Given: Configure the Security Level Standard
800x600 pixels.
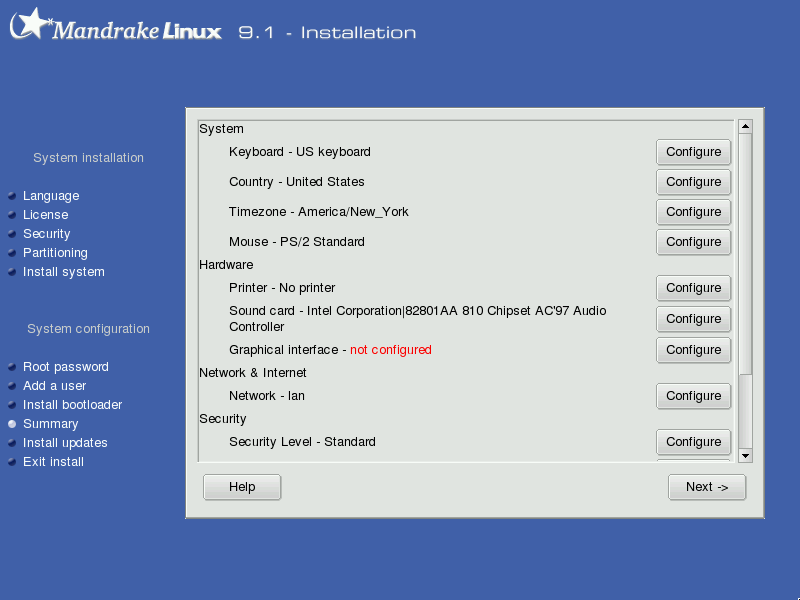Looking at the screenshot, I should tap(693, 442).
